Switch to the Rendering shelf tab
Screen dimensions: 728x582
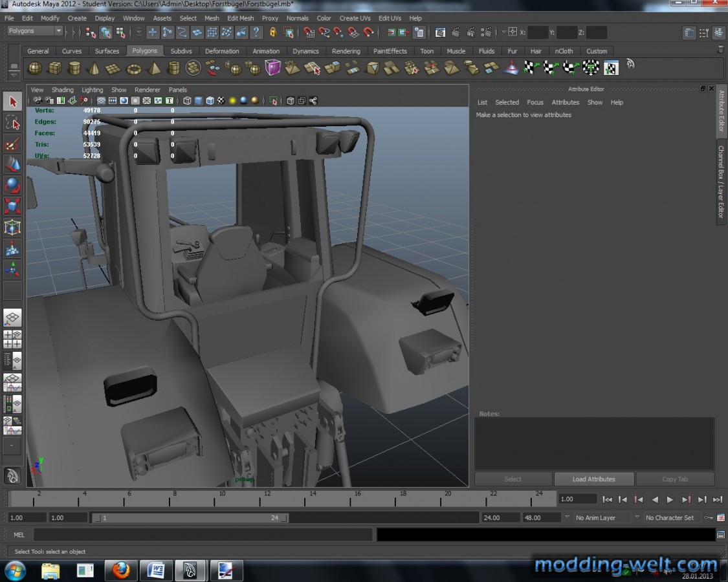[x=346, y=51]
